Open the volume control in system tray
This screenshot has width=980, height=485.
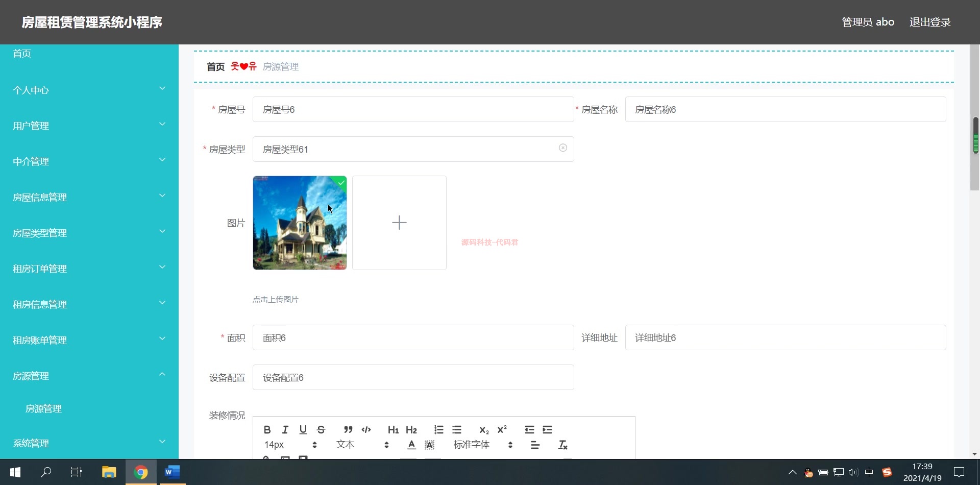[x=853, y=472]
